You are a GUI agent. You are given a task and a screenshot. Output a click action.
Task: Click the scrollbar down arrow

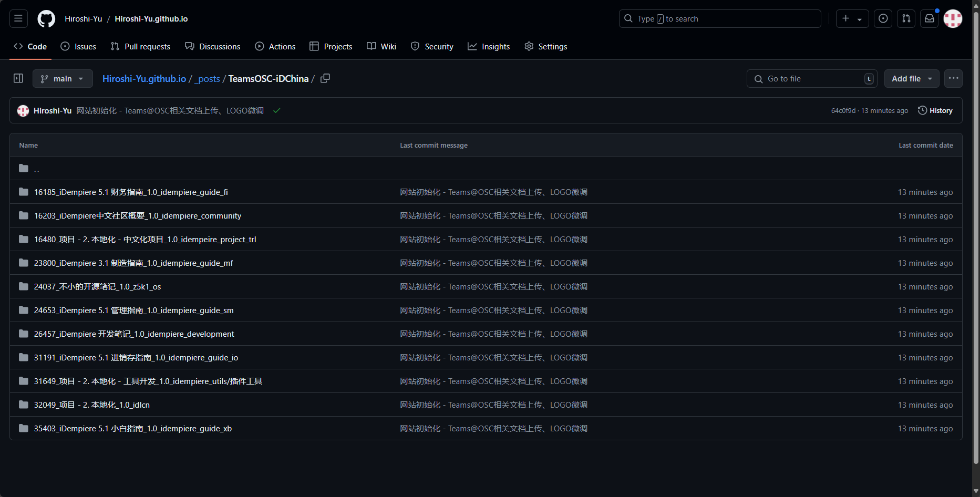[976, 492]
